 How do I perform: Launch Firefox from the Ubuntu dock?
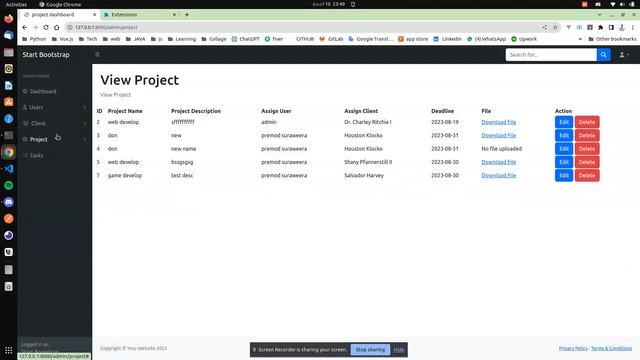[9, 19]
